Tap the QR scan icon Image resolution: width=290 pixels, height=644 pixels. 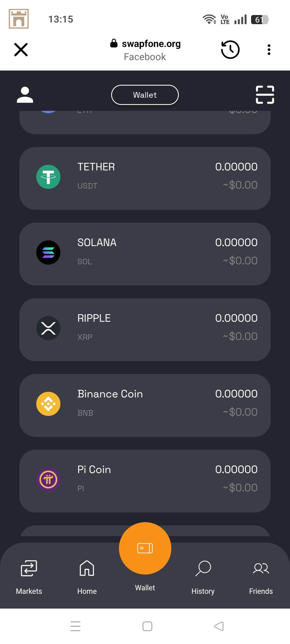(x=265, y=95)
